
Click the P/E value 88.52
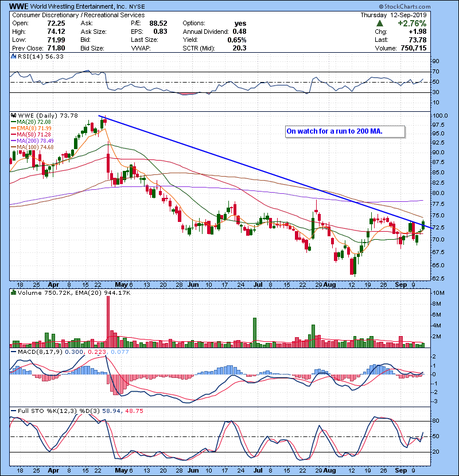pyautogui.click(x=158, y=24)
